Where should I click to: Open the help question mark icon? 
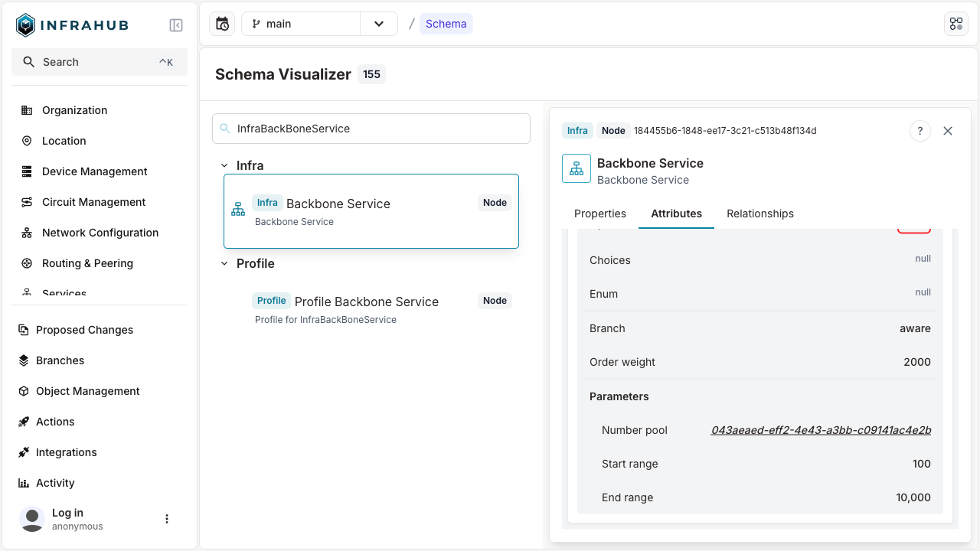click(x=920, y=131)
